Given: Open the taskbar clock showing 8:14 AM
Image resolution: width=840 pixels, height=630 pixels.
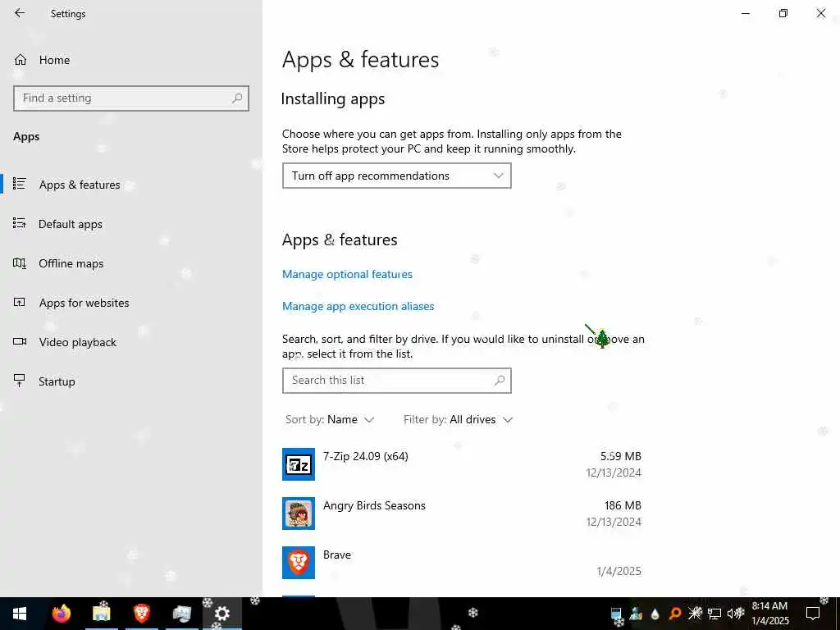Looking at the screenshot, I should [769, 614].
